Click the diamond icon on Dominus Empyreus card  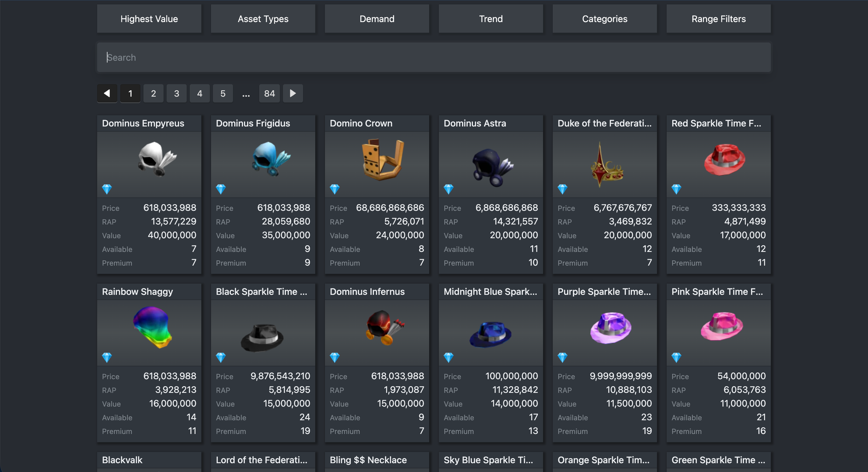(x=107, y=189)
